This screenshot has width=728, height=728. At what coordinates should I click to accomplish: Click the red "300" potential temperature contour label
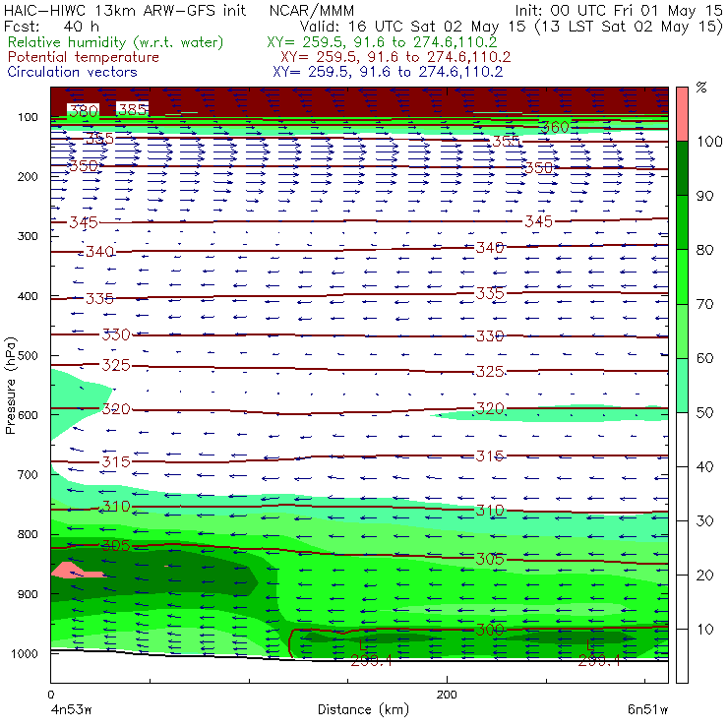[489, 630]
